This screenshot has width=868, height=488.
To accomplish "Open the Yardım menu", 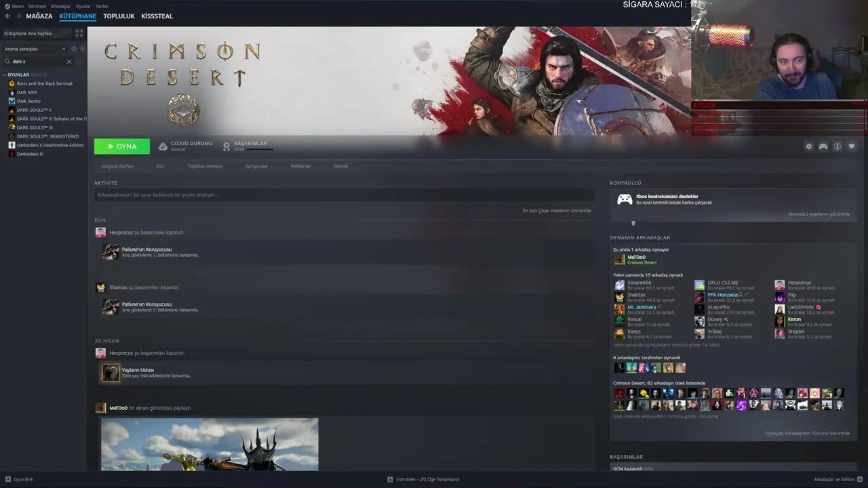I will [102, 6].
